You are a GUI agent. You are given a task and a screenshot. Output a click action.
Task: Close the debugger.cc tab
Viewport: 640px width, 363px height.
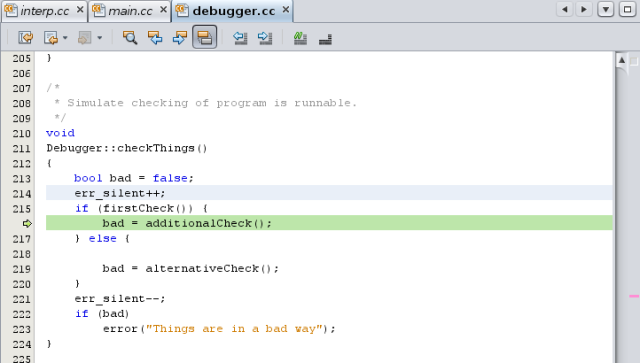point(286,9)
